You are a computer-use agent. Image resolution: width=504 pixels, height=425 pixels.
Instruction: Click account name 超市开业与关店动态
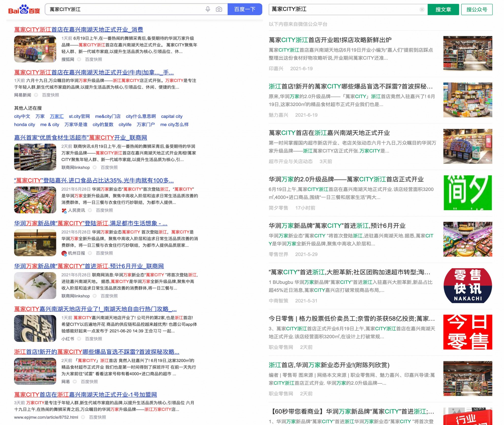point(291,161)
